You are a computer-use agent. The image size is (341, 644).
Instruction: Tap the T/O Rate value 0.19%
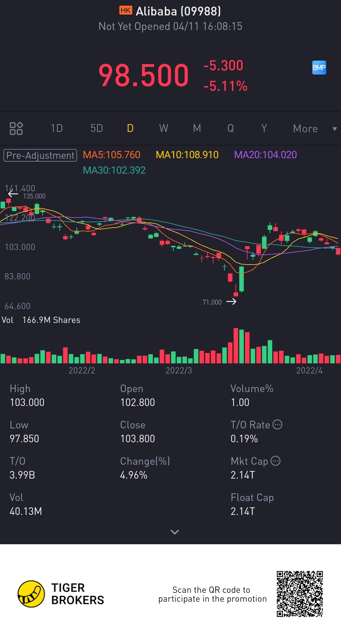(x=244, y=439)
